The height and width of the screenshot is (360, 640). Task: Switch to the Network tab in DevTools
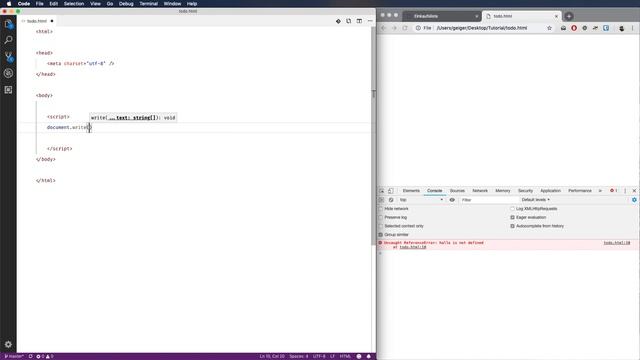click(x=480, y=191)
